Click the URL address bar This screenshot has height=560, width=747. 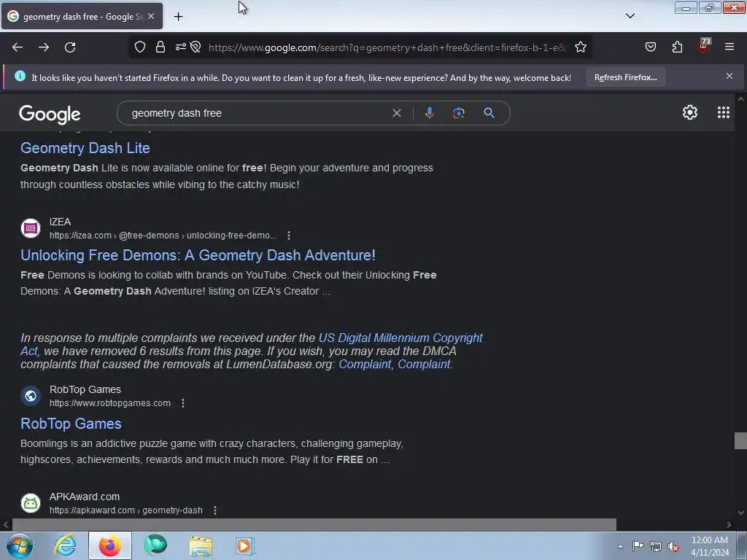pyautogui.click(x=387, y=47)
